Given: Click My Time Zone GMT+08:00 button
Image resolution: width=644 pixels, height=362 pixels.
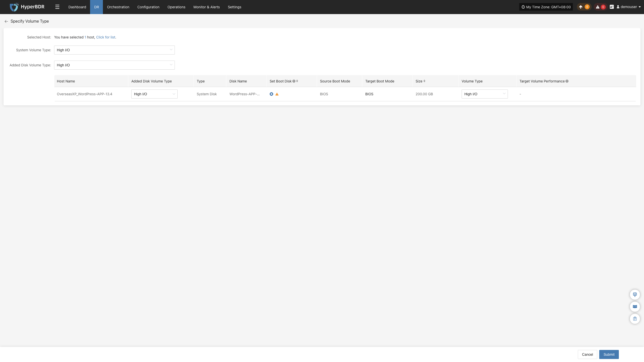Looking at the screenshot, I should [546, 7].
